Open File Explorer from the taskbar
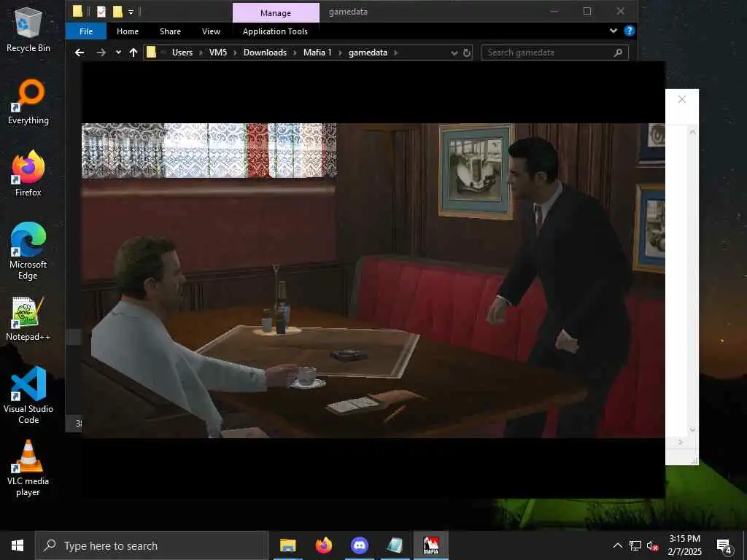747x560 pixels. coord(287,545)
